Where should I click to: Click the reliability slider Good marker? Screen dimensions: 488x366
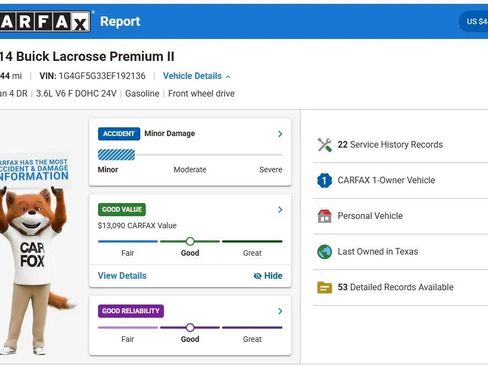(x=190, y=327)
